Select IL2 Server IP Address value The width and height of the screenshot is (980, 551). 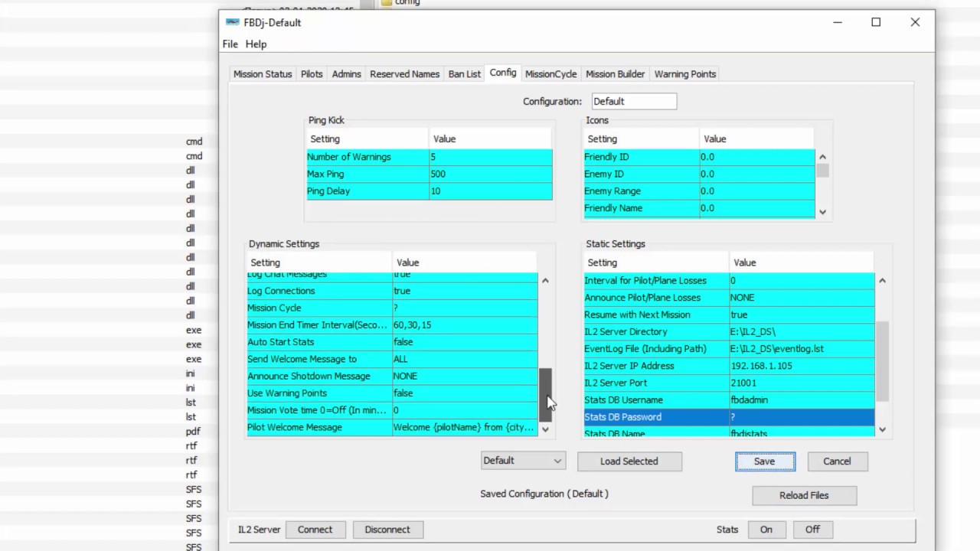click(x=802, y=366)
